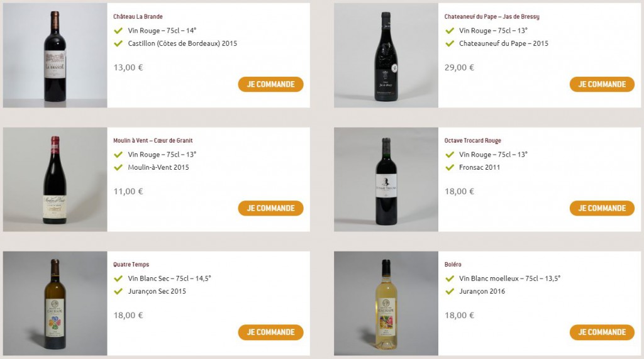Screen dimensions: 644x359
Task: Open the Quatre Temps bottle image
Action: (x=55, y=304)
